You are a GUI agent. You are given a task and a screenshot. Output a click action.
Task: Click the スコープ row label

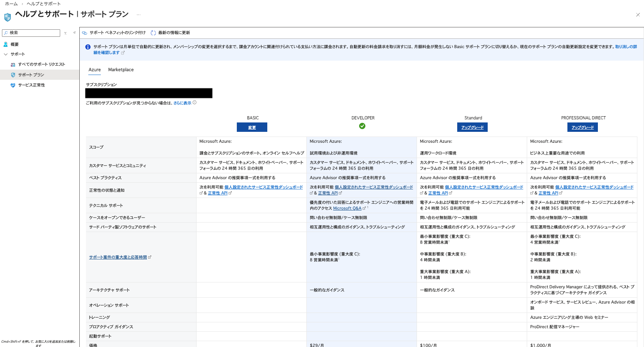(x=96, y=147)
